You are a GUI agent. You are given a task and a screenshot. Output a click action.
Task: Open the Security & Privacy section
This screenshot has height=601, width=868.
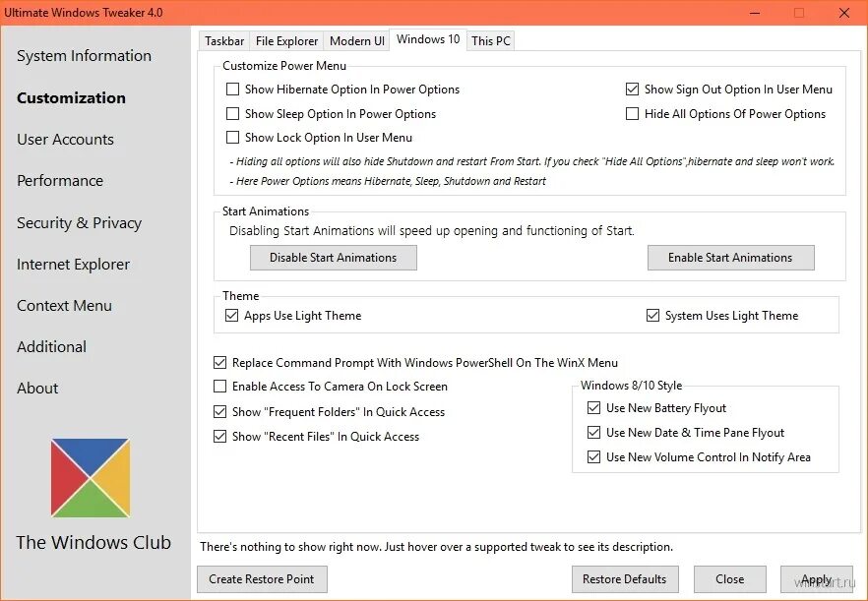coord(79,222)
